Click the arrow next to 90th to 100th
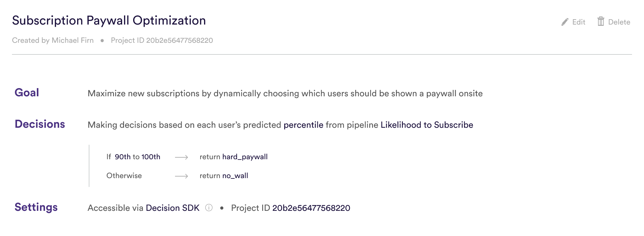644x236 pixels. click(181, 157)
